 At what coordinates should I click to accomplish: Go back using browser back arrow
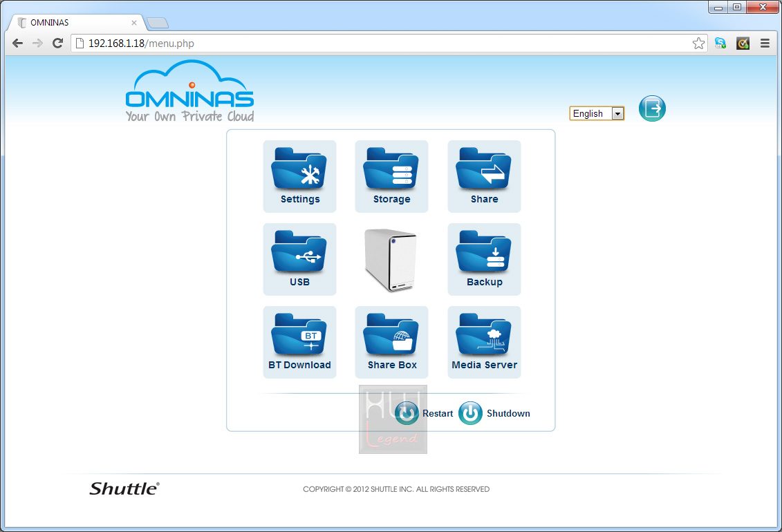click(17, 44)
